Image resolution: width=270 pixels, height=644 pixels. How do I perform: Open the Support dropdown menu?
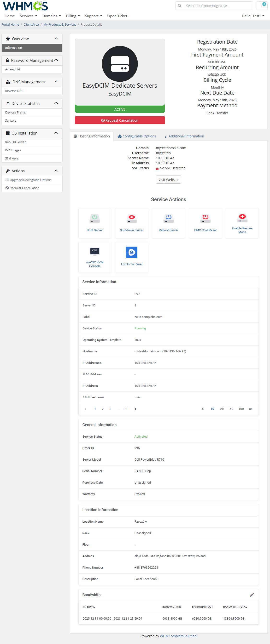point(94,16)
